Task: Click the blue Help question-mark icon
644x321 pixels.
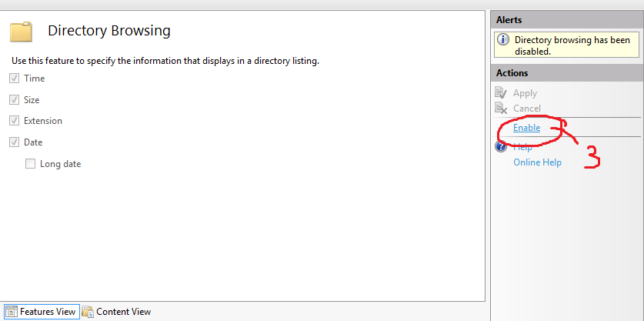Action: pos(501,146)
